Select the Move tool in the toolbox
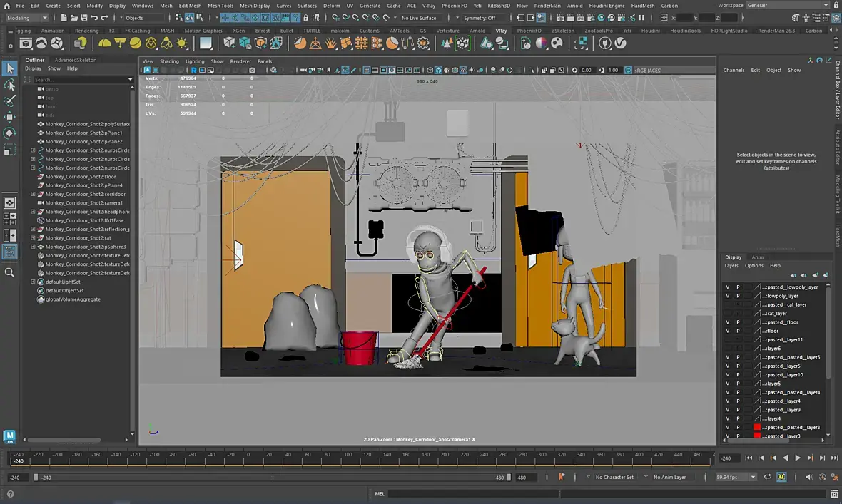This screenshot has width=842, height=504. 9,117
